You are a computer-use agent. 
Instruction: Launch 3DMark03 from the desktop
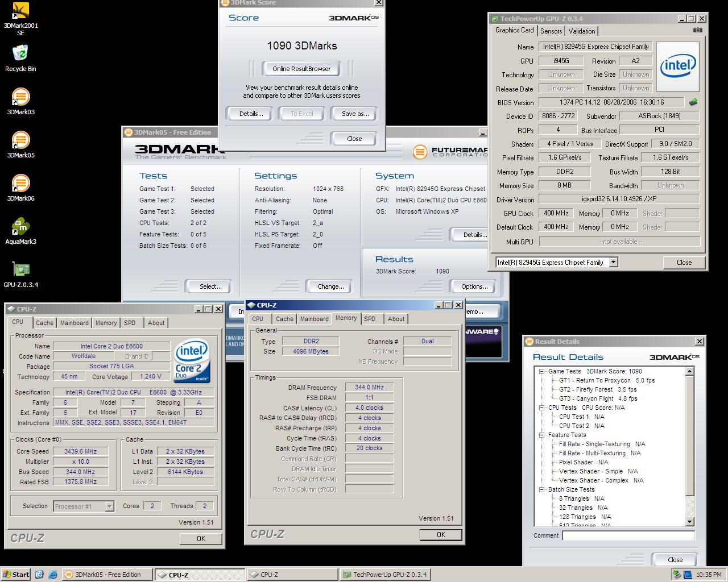[x=20, y=102]
